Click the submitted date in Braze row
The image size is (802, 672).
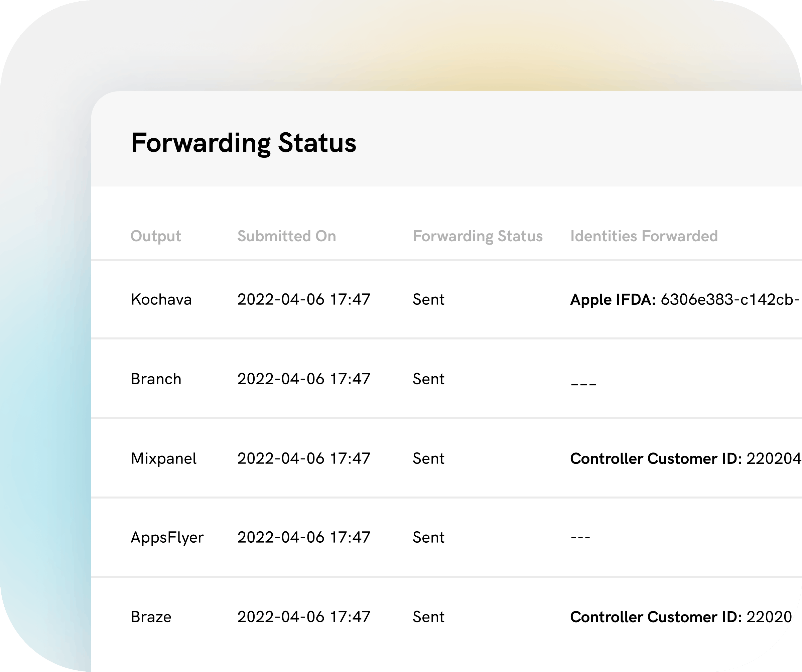point(304,617)
